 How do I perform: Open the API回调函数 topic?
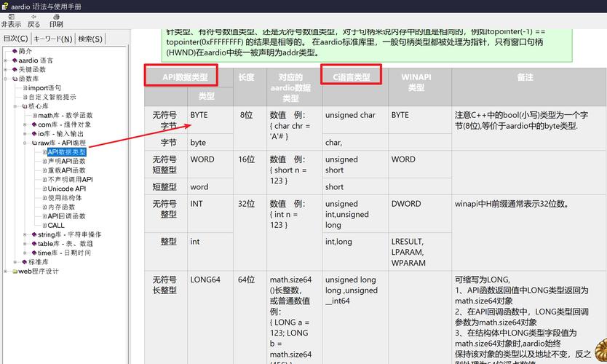coord(66,216)
